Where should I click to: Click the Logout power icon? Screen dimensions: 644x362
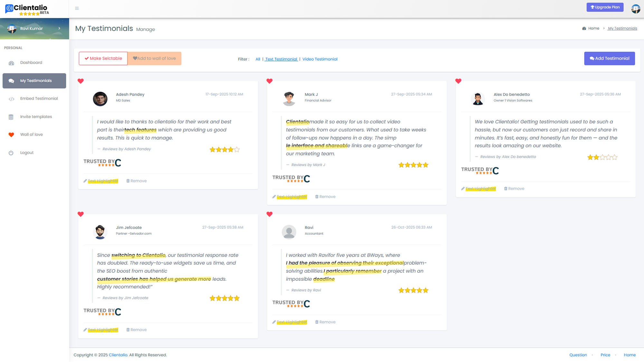point(11,153)
